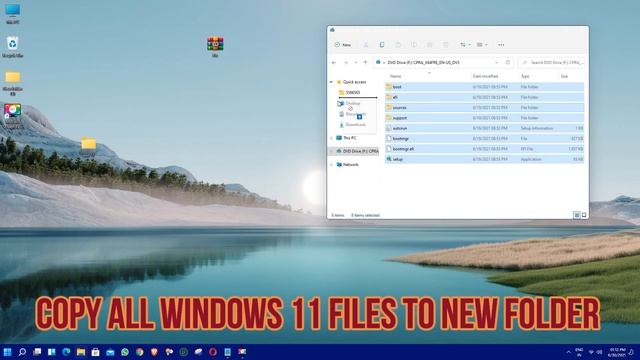This screenshot has width=640, height=360.
Task: Click the Paste icon in Explorer toolbar
Action: 398,44
